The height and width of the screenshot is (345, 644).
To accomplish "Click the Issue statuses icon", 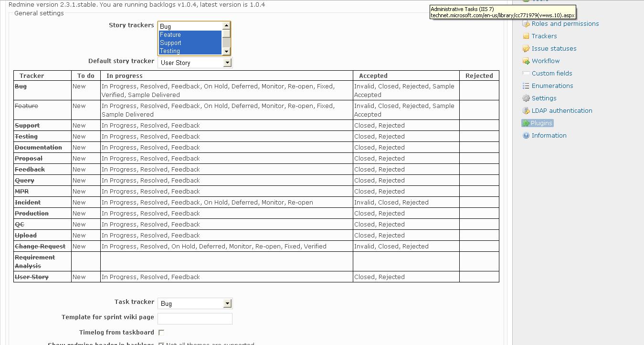I will [x=526, y=49].
